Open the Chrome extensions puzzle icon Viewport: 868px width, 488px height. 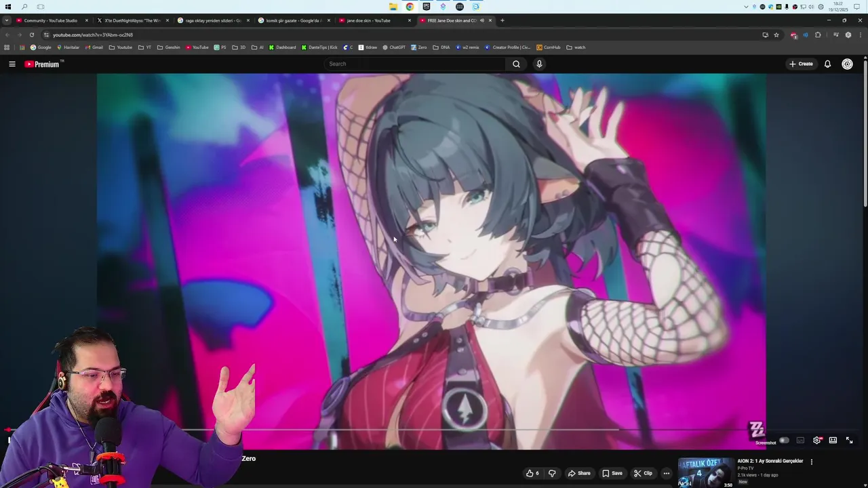click(x=818, y=35)
